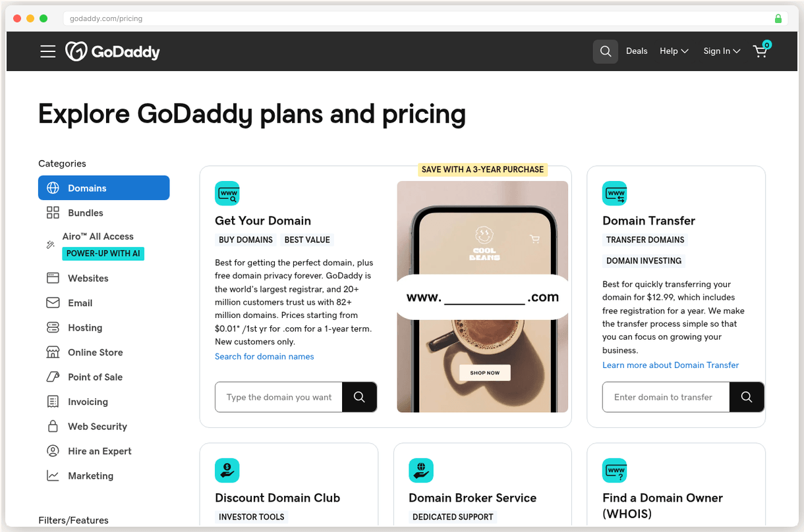Screen dimensions: 804x532
Task: Expand the Sign In dropdown
Action: tap(722, 51)
